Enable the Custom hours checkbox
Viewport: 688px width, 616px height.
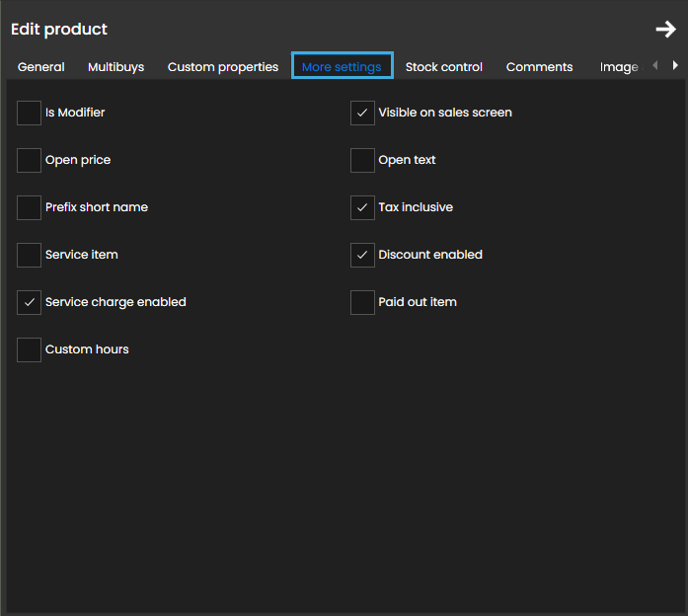pyautogui.click(x=30, y=349)
